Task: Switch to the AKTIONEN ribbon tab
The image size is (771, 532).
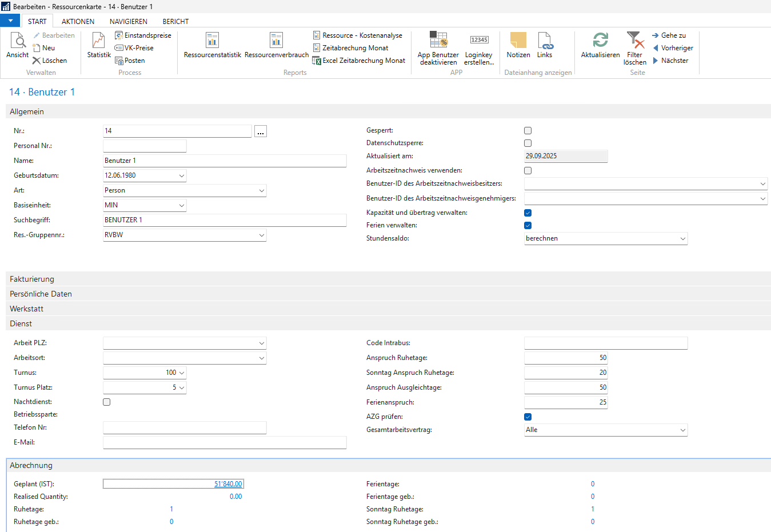Action: point(78,21)
